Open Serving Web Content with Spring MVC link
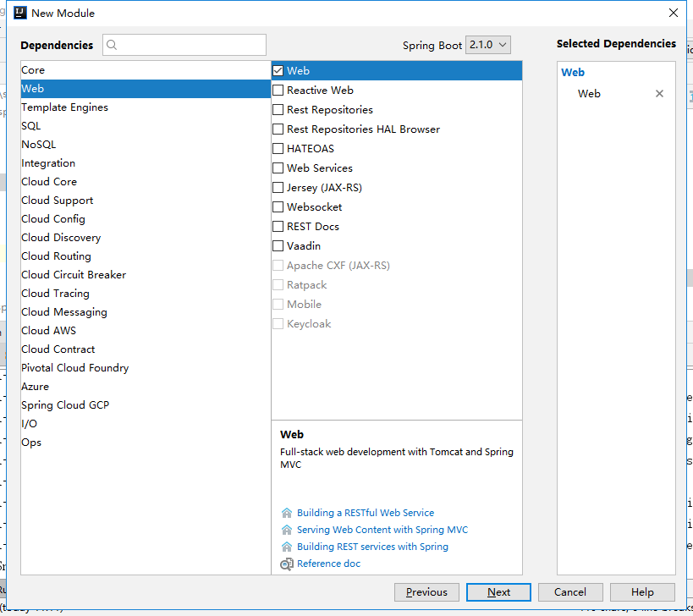 (382, 530)
